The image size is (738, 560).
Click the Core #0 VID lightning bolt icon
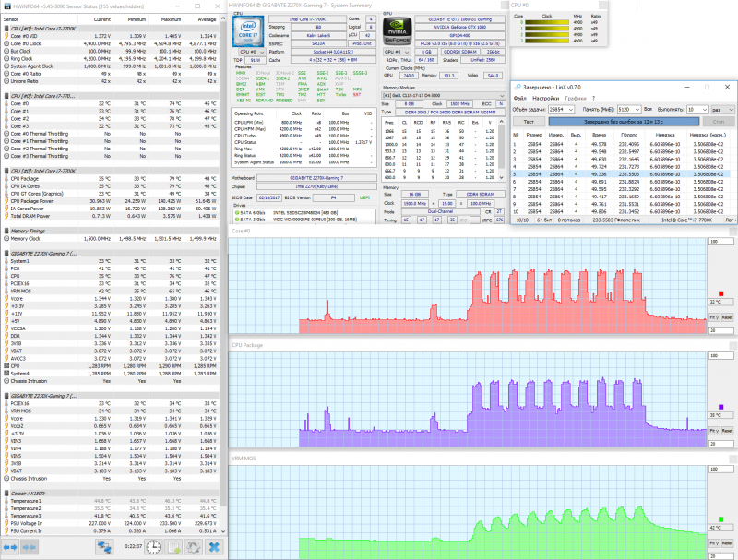pyautogui.click(x=6, y=36)
